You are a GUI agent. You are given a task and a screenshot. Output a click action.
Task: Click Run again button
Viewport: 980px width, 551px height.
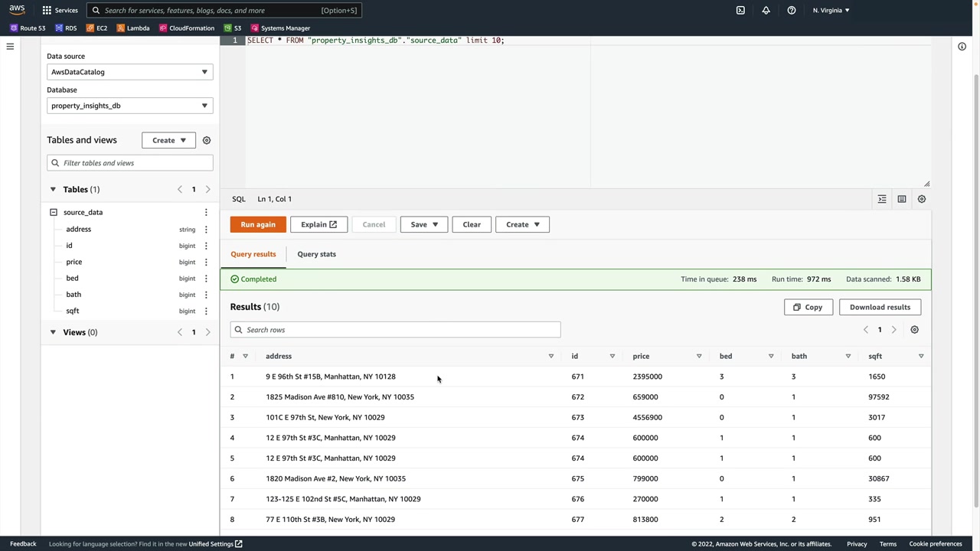coord(257,224)
